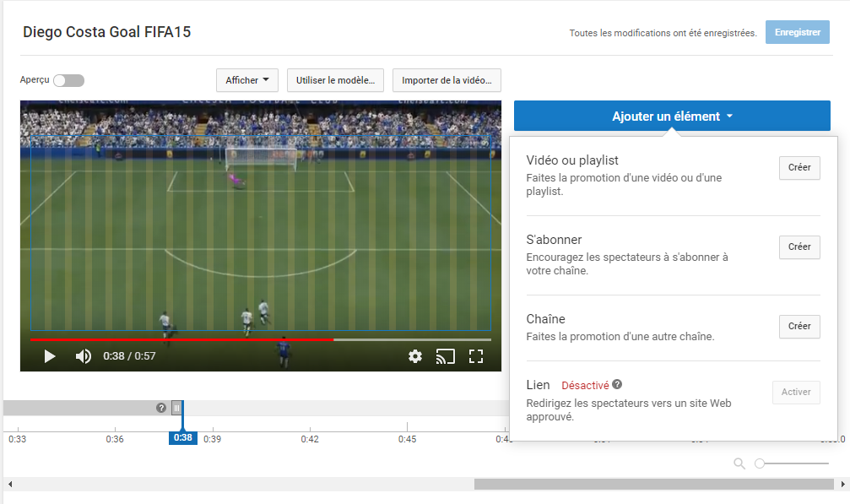Click the timeline zoom magnifier icon

pos(739,463)
